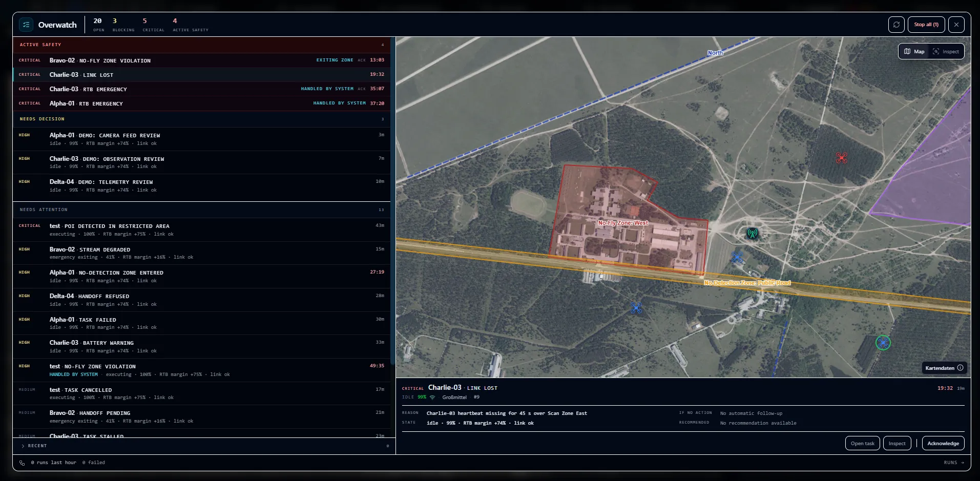This screenshot has width=980, height=481.
Task: Close the Overwatch panel with X
Action: (956, 25)
